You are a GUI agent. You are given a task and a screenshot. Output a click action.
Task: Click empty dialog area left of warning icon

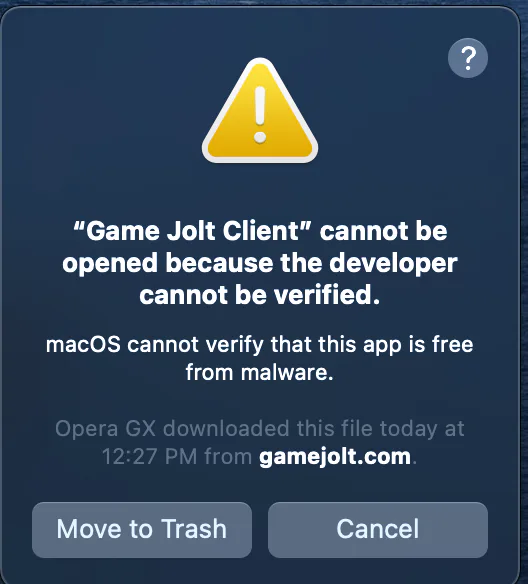pyautogui.click(x=101, y=112)
